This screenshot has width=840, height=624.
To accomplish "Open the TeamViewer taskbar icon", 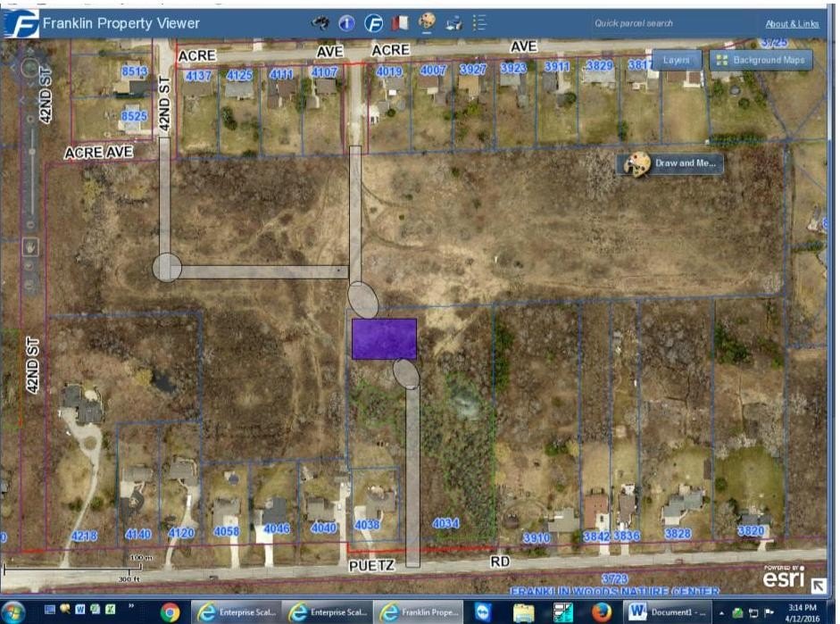I will (483, 612).
